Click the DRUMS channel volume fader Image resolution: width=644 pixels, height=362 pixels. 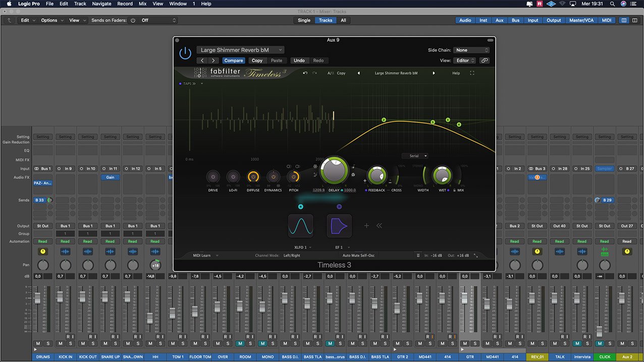[x=37, y=298]
